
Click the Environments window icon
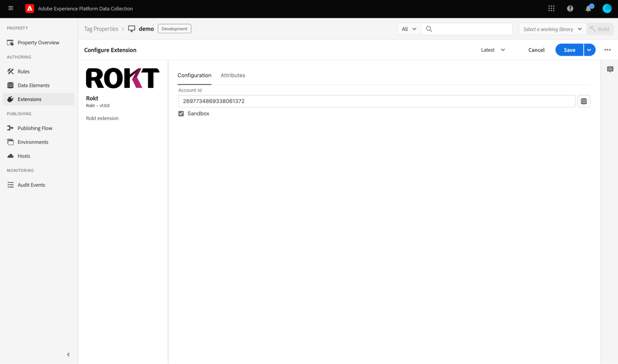click(x=11, y=142)
